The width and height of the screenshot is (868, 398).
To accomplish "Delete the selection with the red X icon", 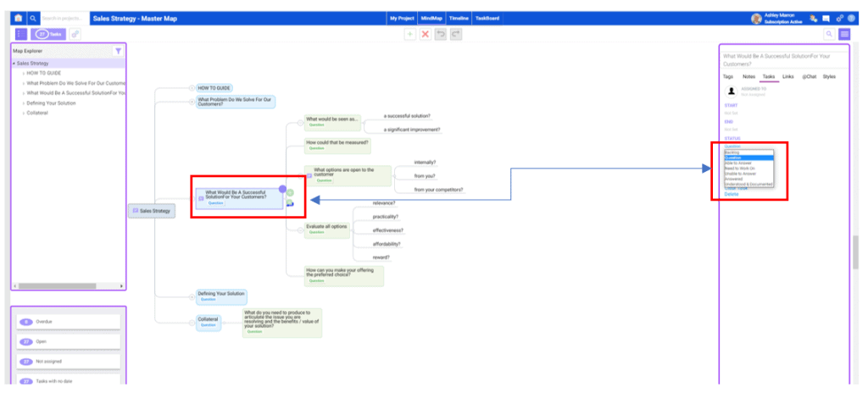I will (x=426, y=34).
